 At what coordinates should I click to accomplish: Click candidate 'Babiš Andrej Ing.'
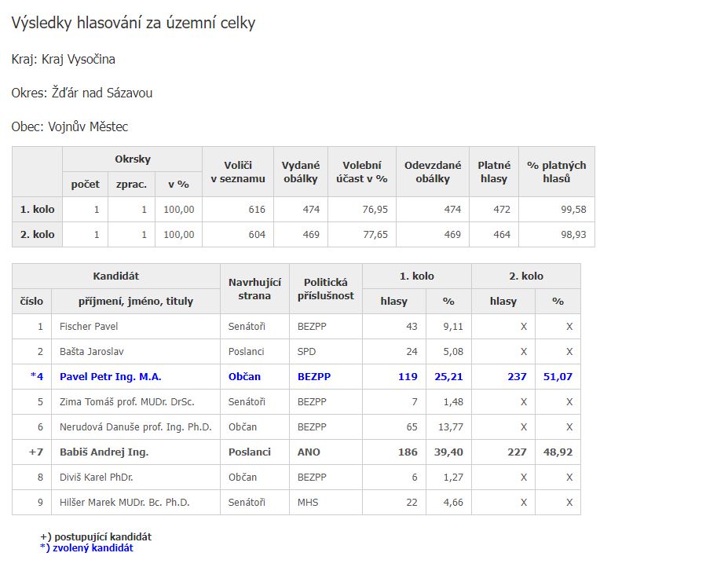104,452
